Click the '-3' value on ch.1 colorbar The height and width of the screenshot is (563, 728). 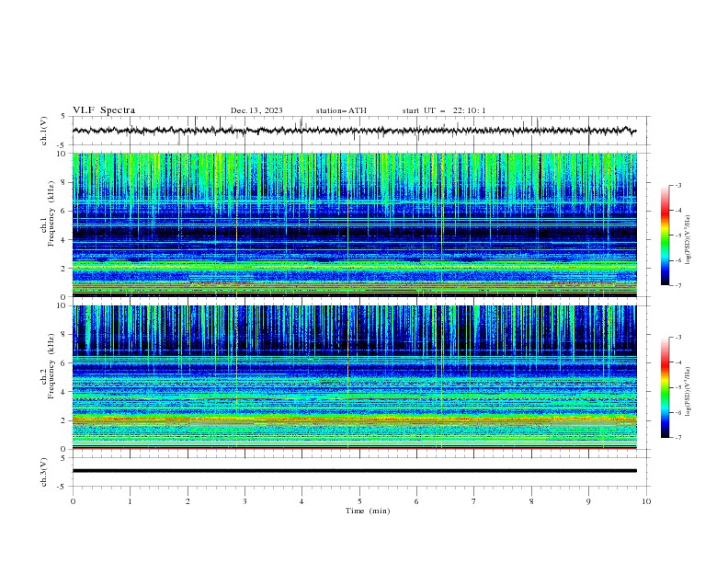tap(677, 185)
